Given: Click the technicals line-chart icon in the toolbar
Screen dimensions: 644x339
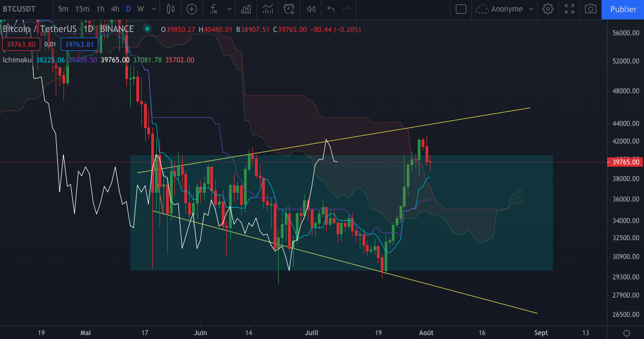Looking at the screenshot, I should (267, 9).
